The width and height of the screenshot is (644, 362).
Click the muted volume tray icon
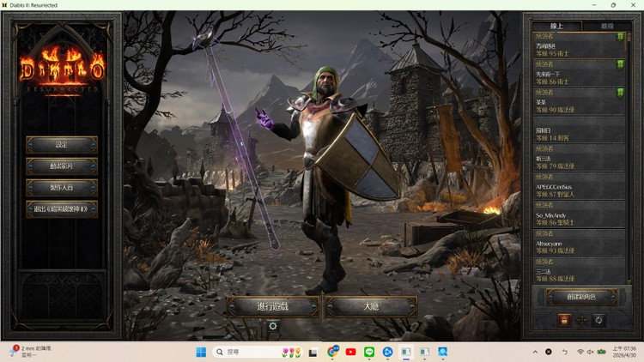tap(591, 352)
